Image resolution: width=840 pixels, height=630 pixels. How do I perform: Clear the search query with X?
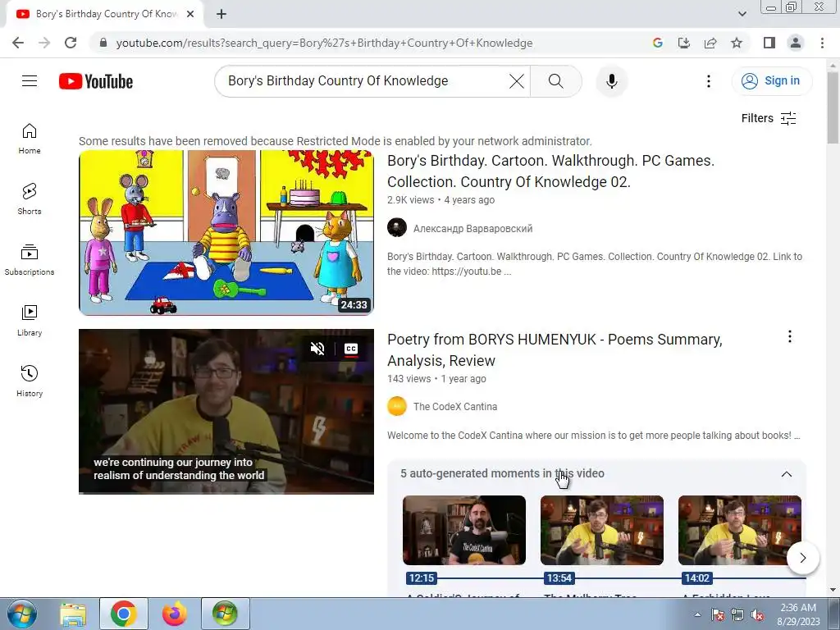coord(517,81)
